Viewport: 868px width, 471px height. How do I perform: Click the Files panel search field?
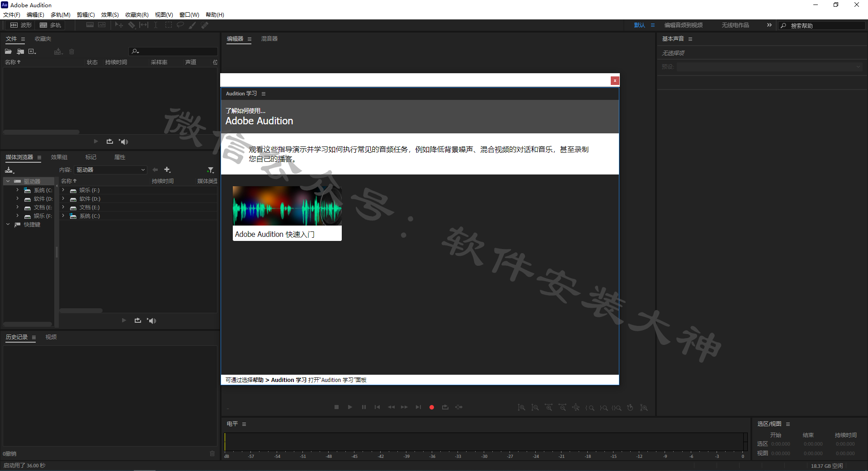pyautogui.click(x=173, y=52)
